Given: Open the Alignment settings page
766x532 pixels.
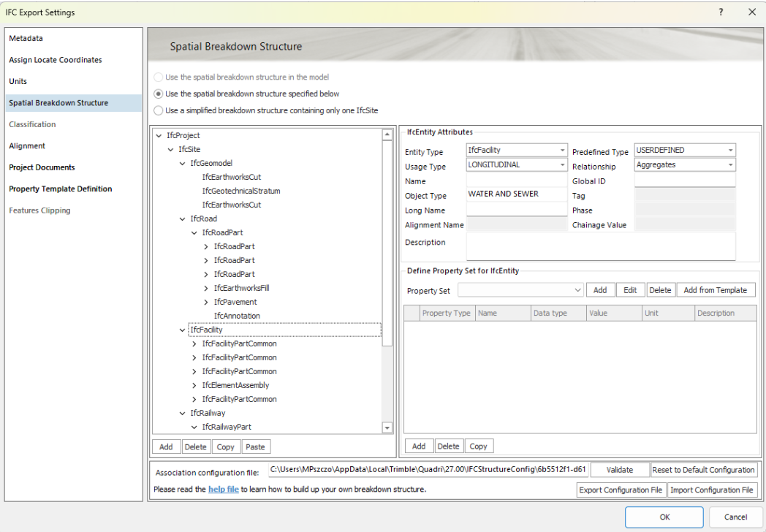Looking at the screenshot, I should [x=27, y=145].
